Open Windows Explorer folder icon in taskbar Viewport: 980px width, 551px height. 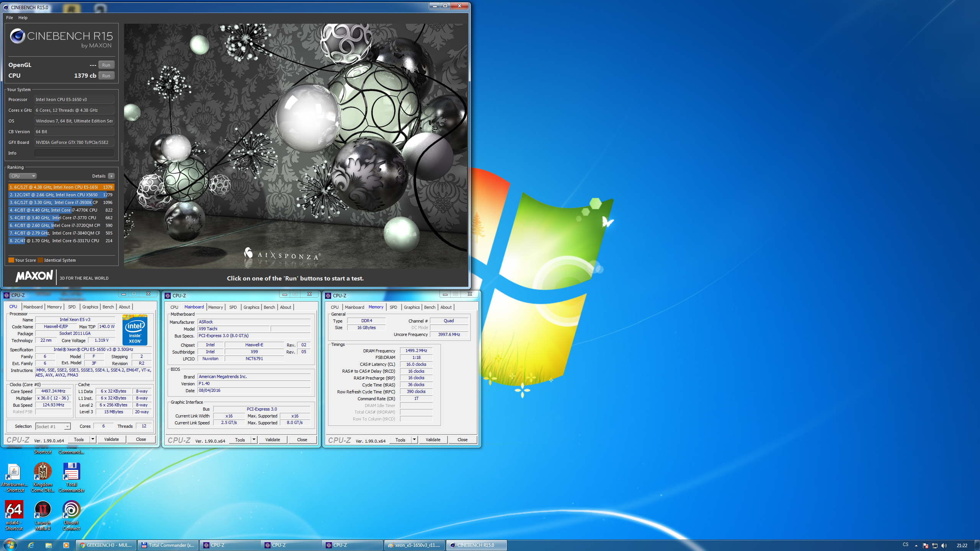coord(49,545)
